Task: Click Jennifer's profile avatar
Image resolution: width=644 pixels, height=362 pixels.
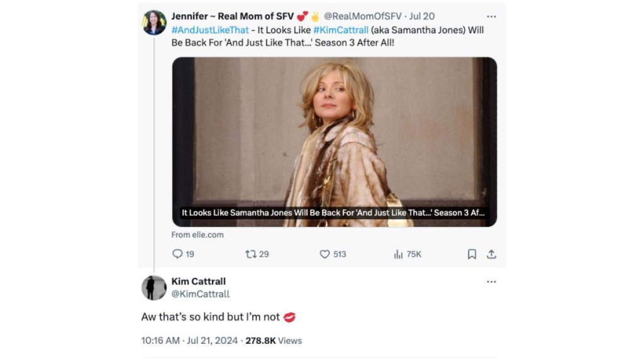Action: tap(153, 16)
